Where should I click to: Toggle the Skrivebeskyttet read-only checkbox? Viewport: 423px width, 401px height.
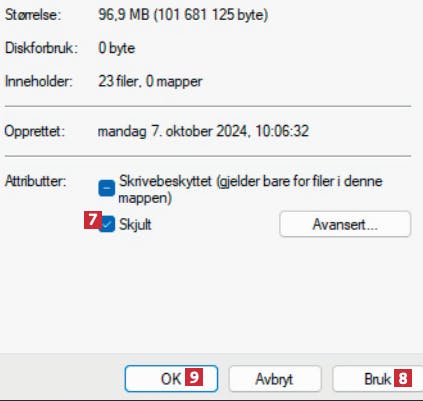coord(106,188)
